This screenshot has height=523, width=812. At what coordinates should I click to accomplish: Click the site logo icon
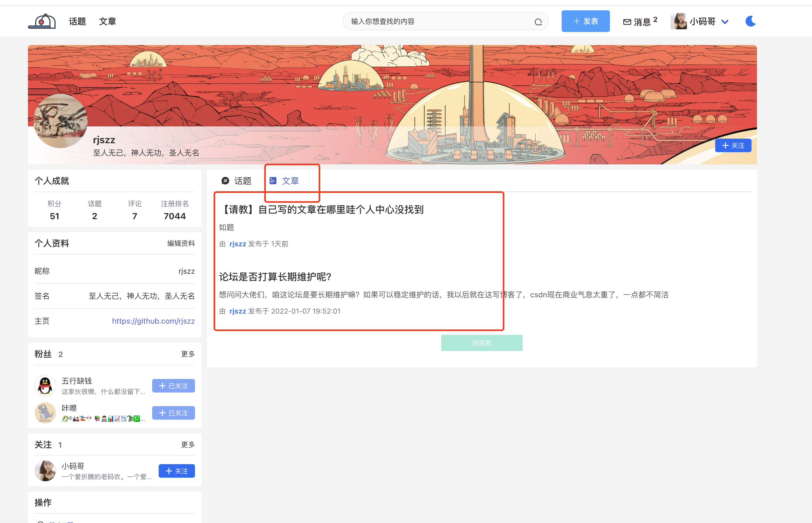coord(42,21)
